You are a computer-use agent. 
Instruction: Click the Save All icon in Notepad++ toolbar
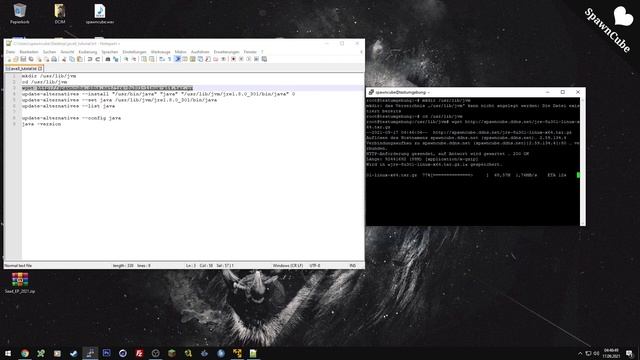[31, 59]
